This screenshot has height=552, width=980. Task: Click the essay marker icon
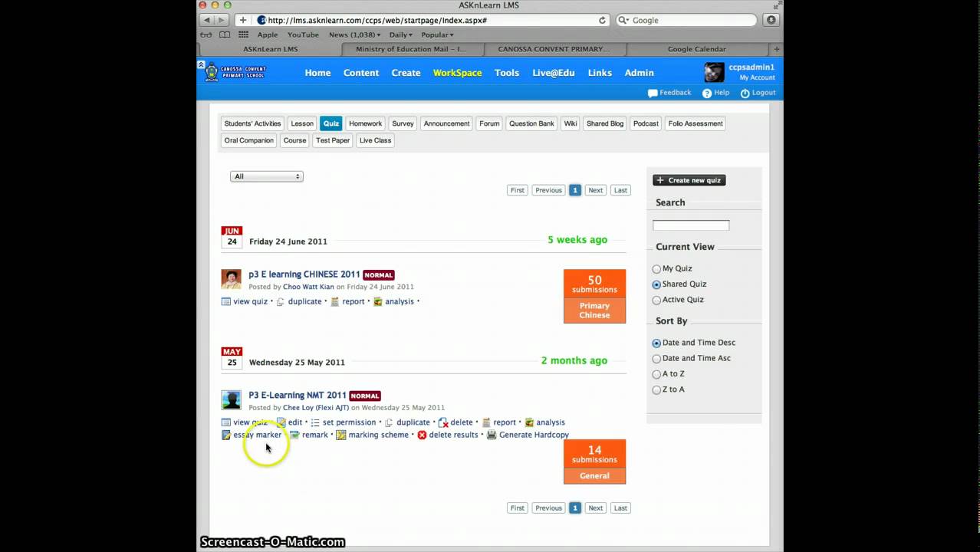click(x=226, y=435)
